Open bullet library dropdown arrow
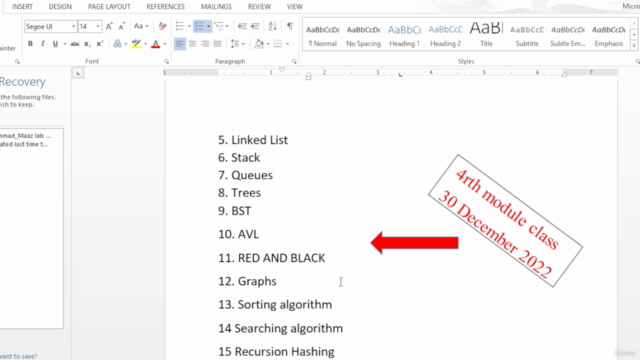640x360 pixels. pos(189,27)
